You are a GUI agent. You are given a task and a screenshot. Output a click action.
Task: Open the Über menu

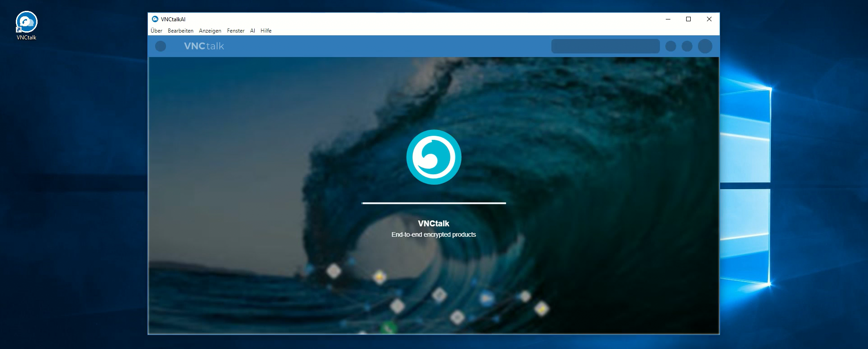point(157,31)
